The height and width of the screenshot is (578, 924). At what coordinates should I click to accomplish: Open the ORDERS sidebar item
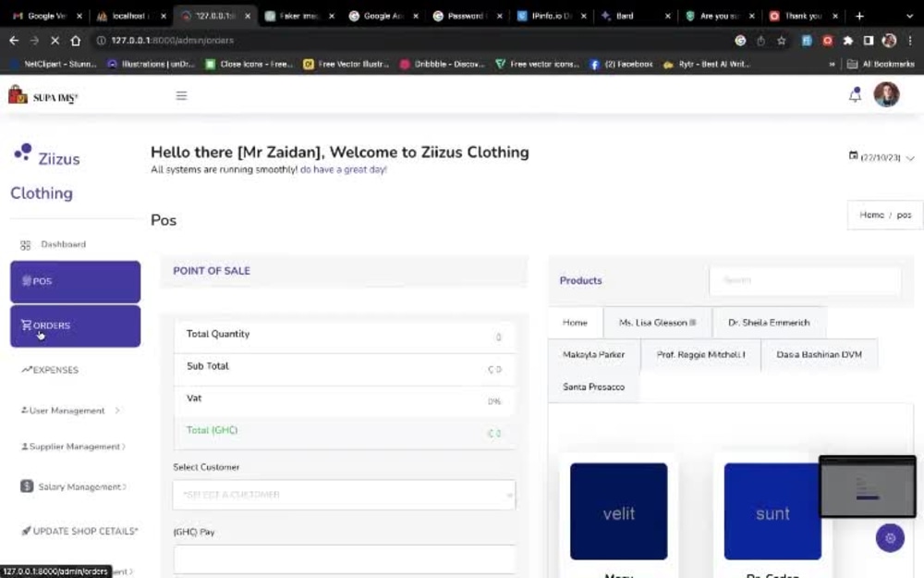coord(76,326)
